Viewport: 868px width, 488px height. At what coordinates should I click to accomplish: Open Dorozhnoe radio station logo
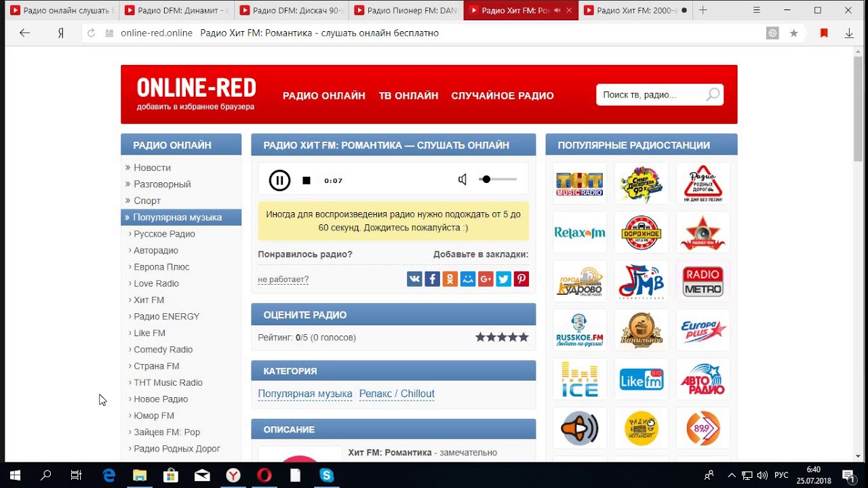(642, 232)
